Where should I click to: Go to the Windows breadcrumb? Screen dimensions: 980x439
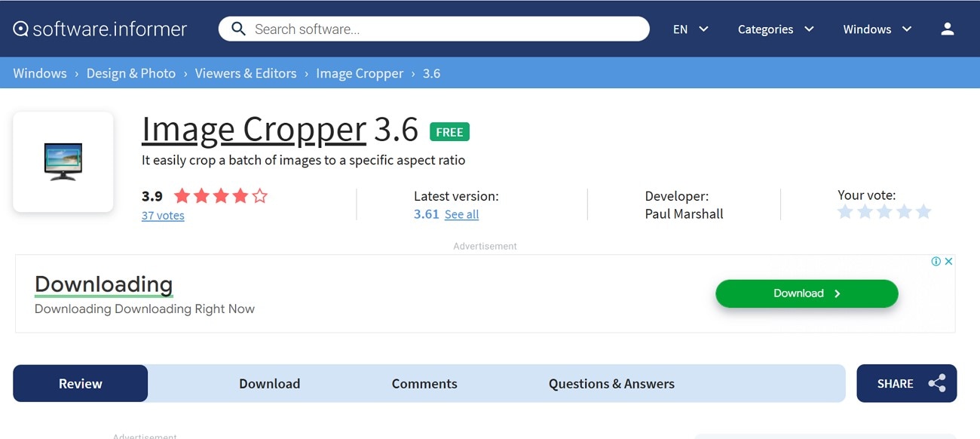[x=40, y=73]
